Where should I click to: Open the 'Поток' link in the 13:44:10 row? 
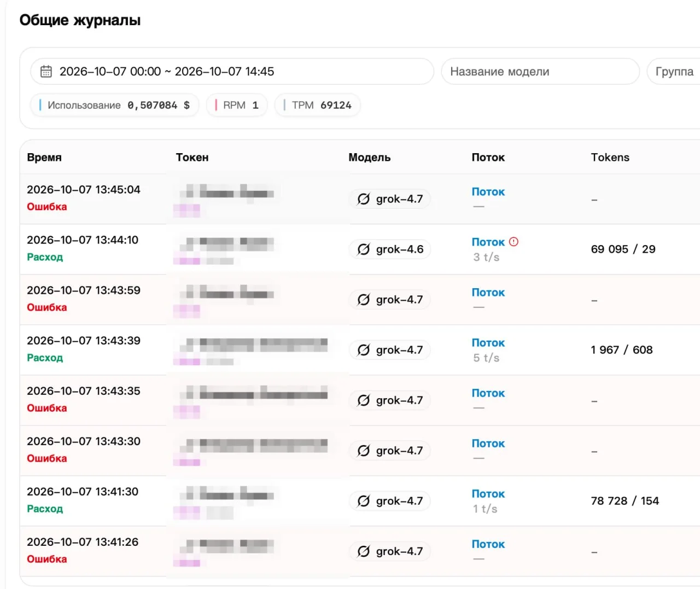click(x=488, y=242)
